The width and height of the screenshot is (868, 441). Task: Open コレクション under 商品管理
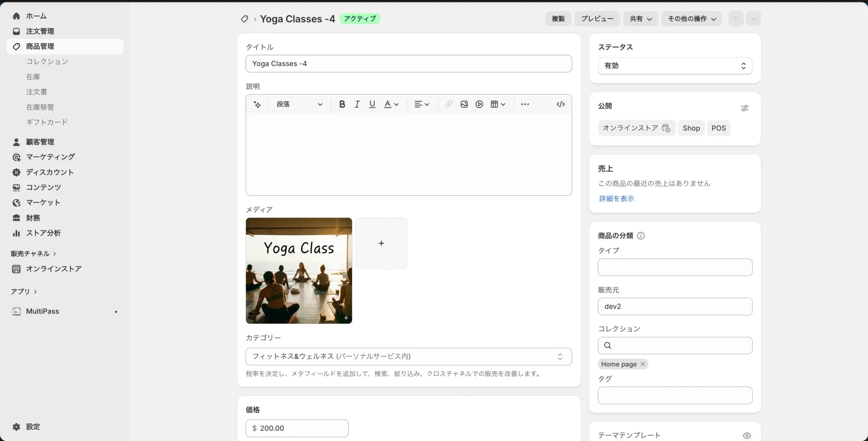[47, 62]
